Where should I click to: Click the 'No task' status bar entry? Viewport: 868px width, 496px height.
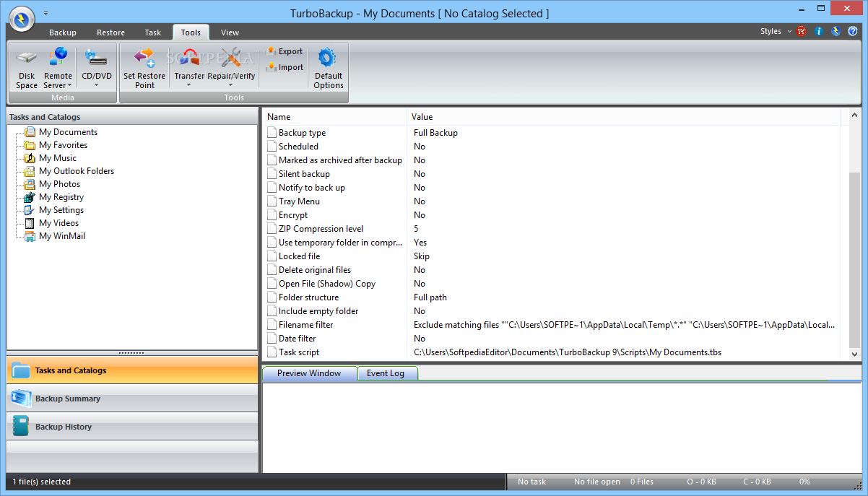point(532,482)
